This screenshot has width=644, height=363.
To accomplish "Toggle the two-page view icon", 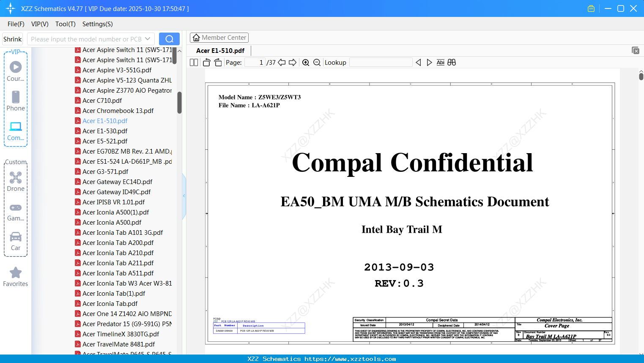I will pyautogui.click(x=194, y=63).
